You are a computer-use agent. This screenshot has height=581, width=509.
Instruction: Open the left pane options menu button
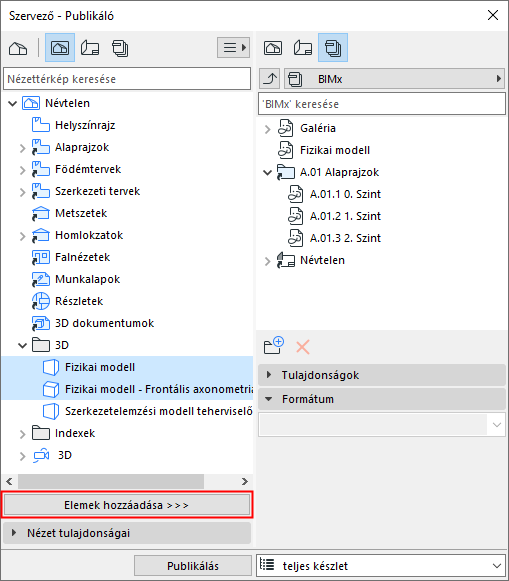[x=234, y=47]
